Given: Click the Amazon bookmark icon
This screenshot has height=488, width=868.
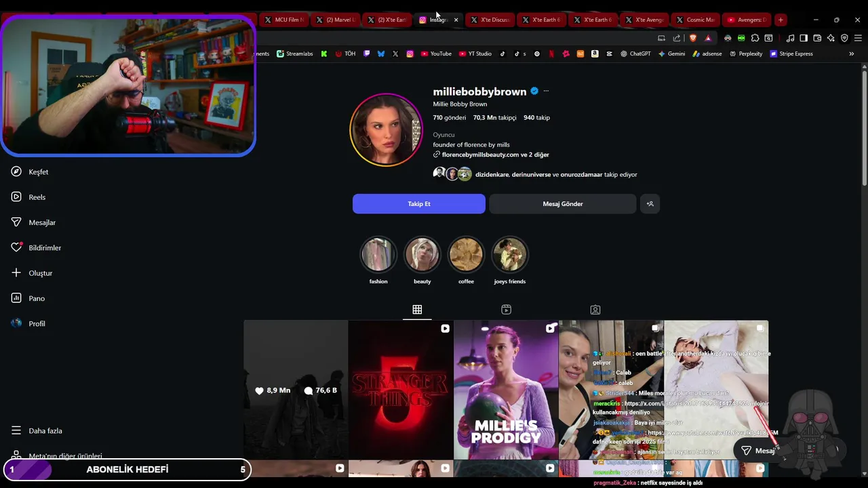Looking at the screenshot, I should coord(595,54).
